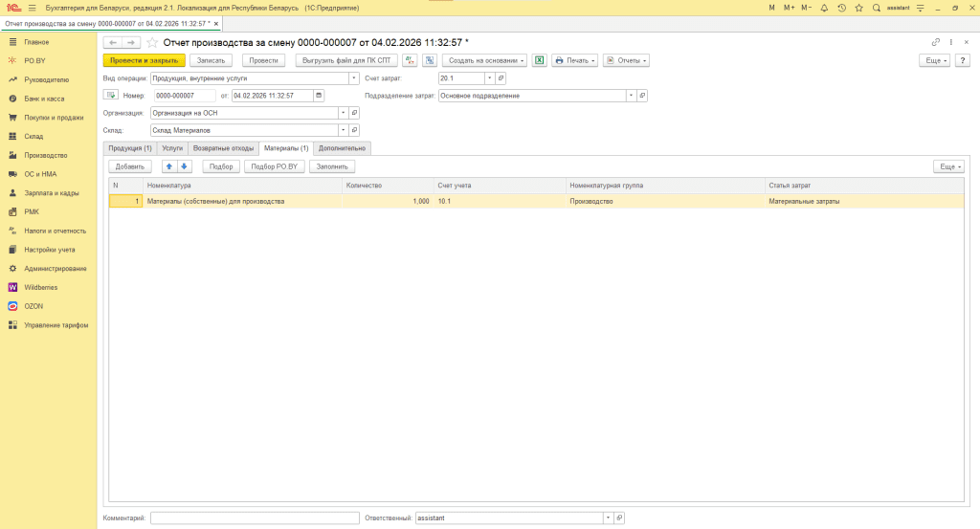Click the Подбор РО.BY button
Image resolution: width=980 pixels, height=529 pixels.
tap(275, 166)
